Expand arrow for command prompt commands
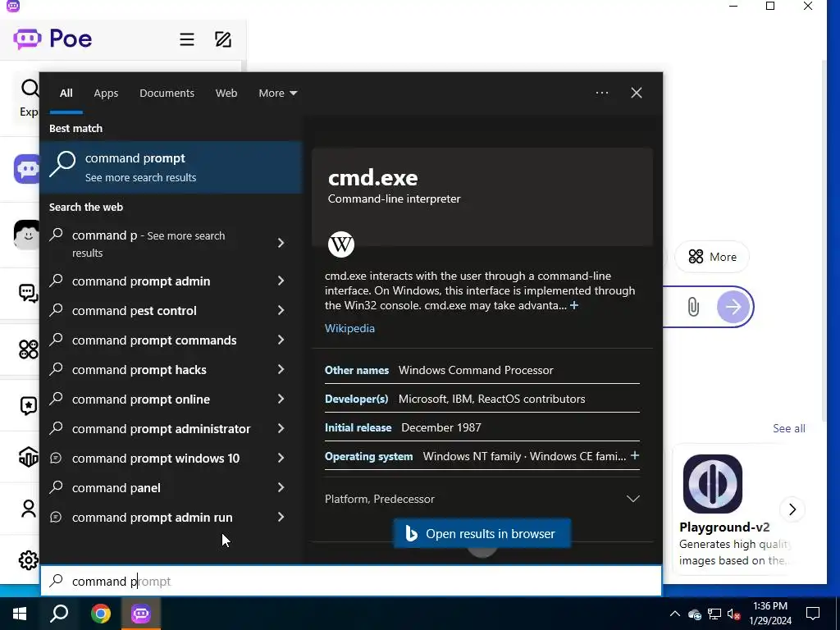This screenshot has width=840, height=630. pos(281,340)
